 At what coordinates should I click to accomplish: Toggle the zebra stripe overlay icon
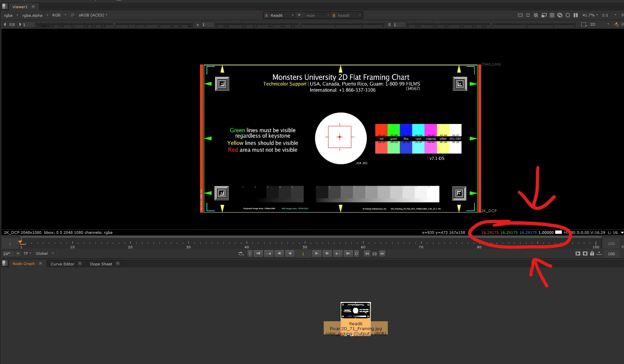(x=536, y=15)
